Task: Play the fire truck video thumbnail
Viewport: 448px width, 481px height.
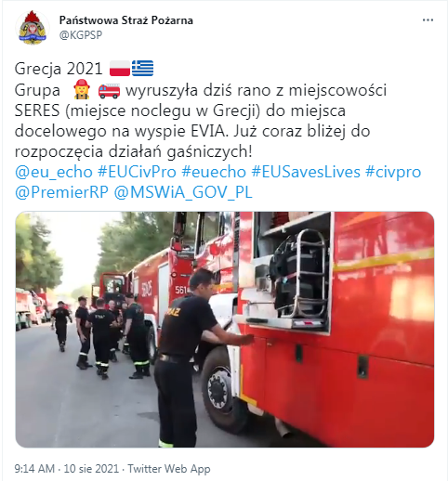Action: point(225,330)
